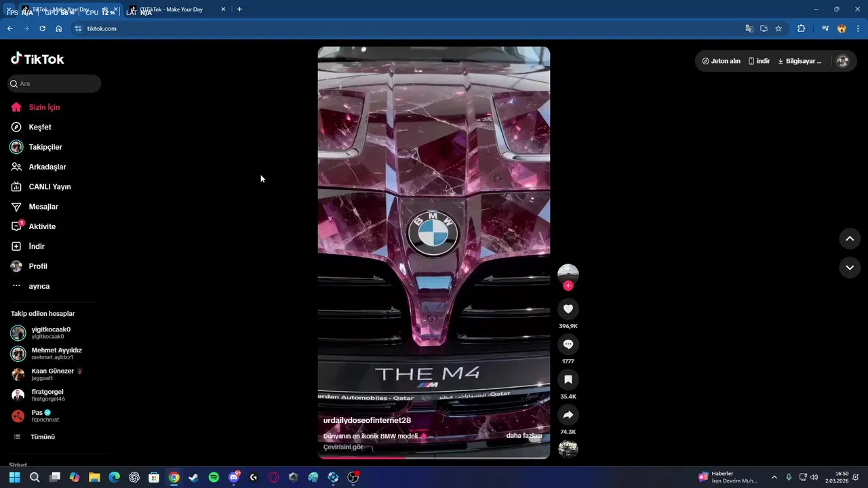Click the browser back arrow

pyautogui.click(x=9, y=28)
